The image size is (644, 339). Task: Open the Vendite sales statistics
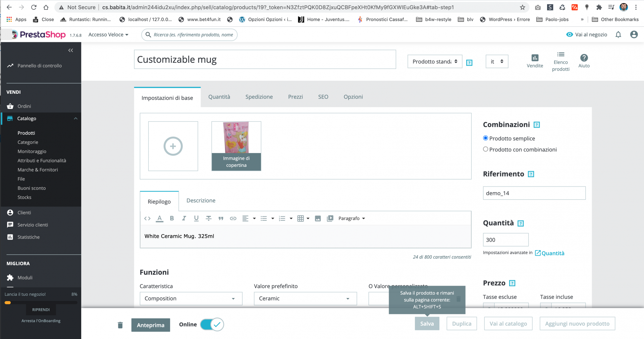(535, 61)
